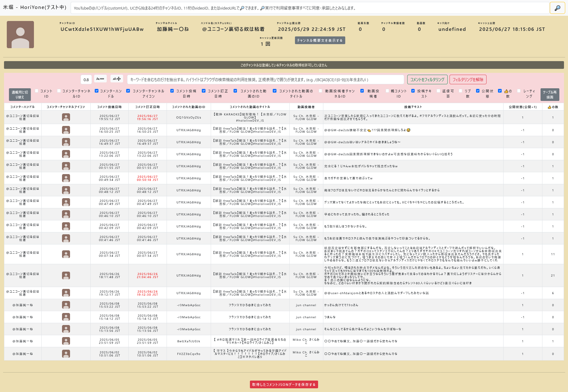
Task: Uncheck the コメント投稿日時 checkbox
Action: click(172, 91)
